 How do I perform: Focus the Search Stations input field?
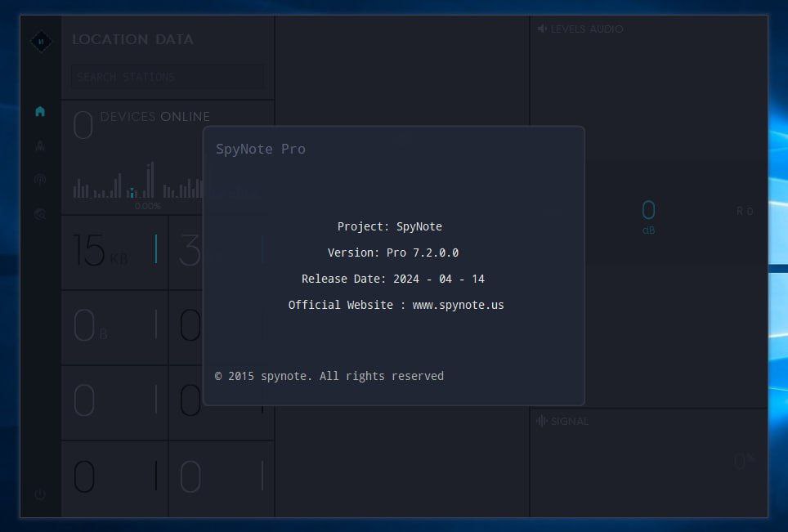168,77
